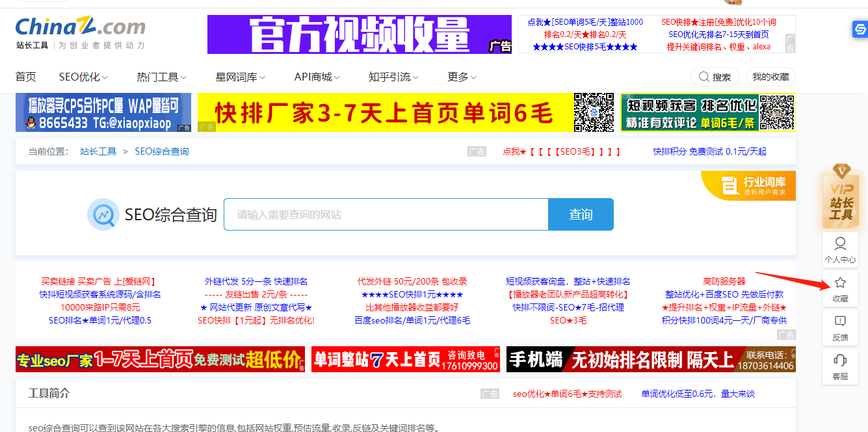Screen dimensions: 868x432
Task: Click the SEO优化无排名7-15天到首页 link
Action: point(719,34)
